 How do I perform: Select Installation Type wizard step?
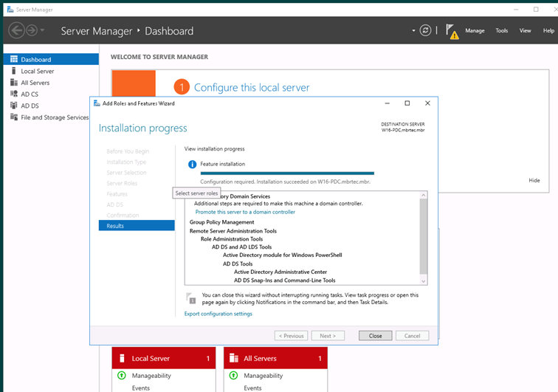(x=126, y=162)
